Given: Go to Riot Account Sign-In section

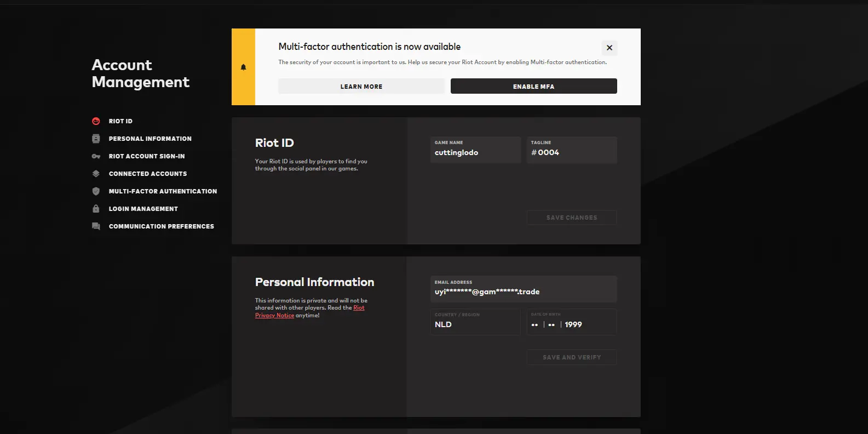Looking at the screenshot, I should [x=146, y=156].
